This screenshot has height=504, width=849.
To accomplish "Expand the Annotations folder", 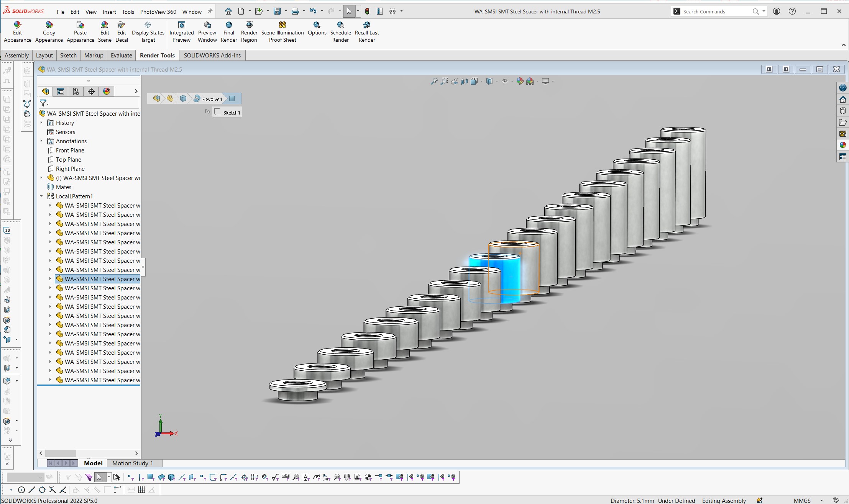I will (x=41, y=141).
